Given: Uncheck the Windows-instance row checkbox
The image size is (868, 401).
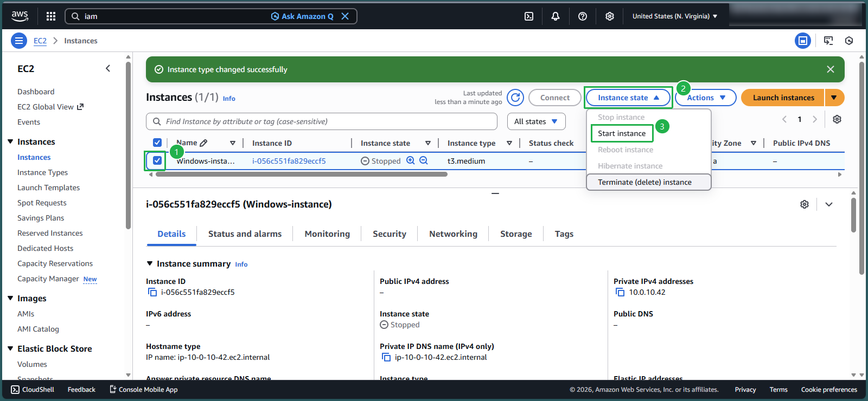Looking at the screenshot, I should tap(157, 160).
